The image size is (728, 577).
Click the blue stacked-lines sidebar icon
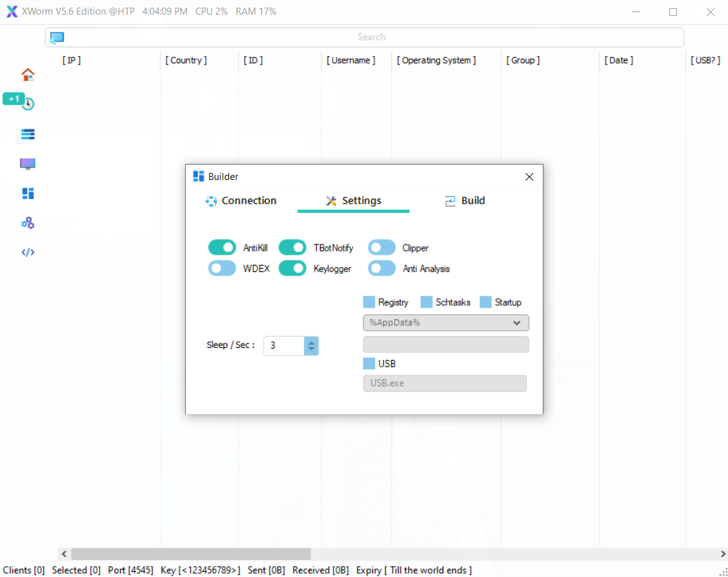click(x=28, y=134)
